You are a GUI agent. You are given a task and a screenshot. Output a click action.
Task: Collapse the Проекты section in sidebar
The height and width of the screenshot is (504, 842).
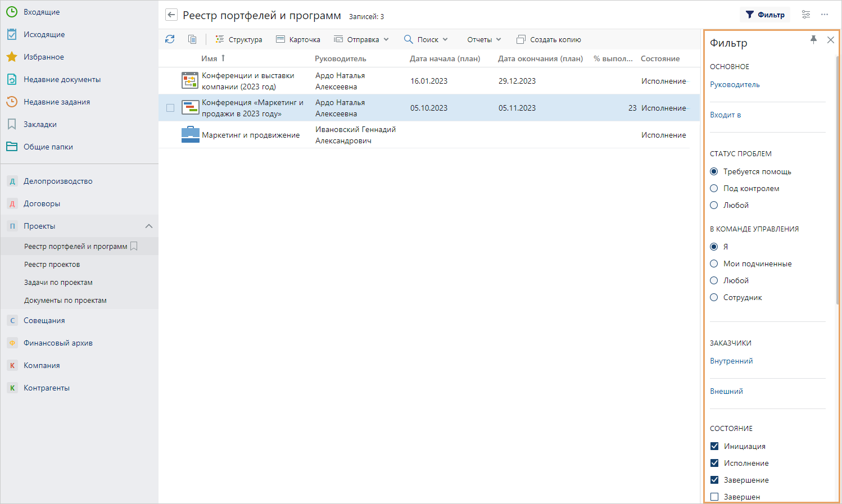tap(149, 226)
